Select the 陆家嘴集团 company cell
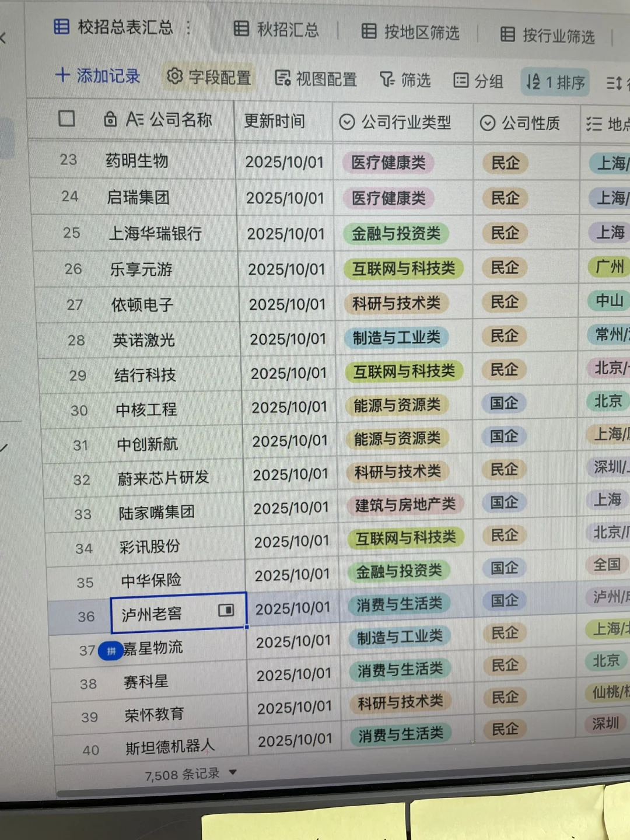The height and width of the screenshot is (840, 630). click(157, 512)
